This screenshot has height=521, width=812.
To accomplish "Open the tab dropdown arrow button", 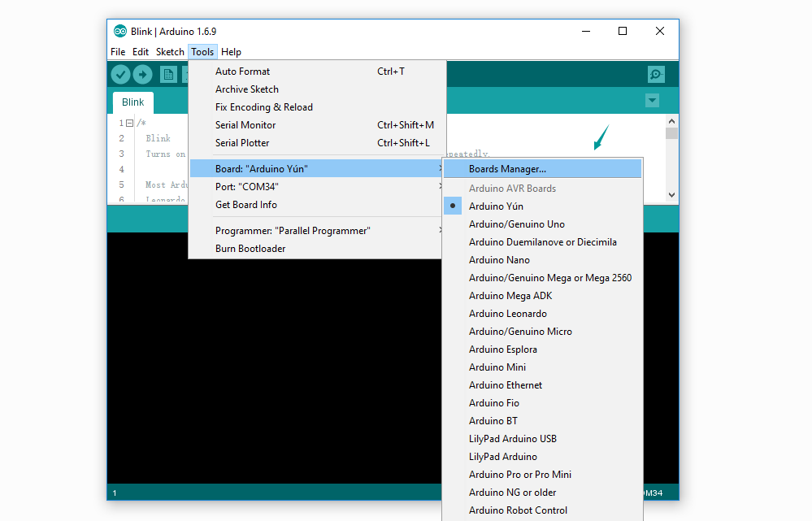I will point(652,101).
